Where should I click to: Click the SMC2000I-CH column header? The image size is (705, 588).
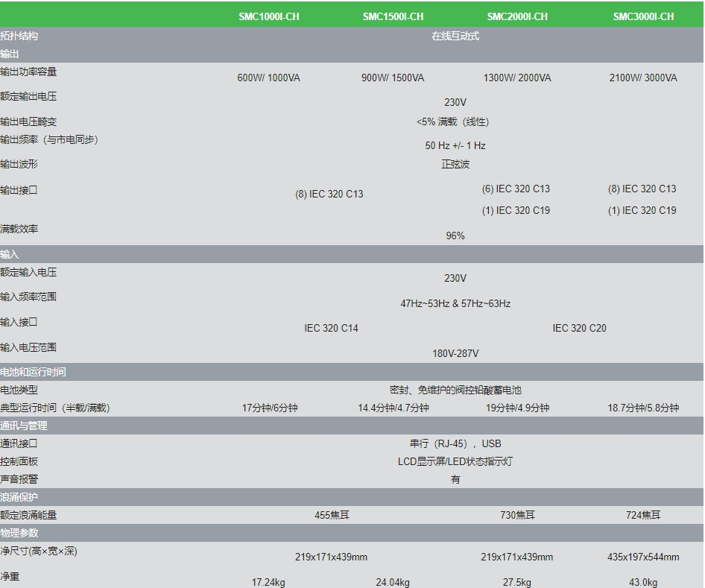[x=517, y=16]
